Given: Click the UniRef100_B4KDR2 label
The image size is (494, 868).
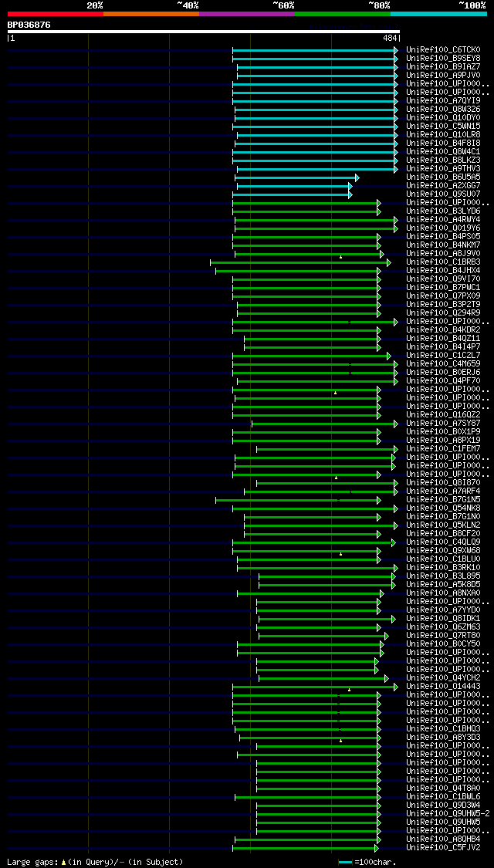Looking at the screenshot, I should click(443, 330).
